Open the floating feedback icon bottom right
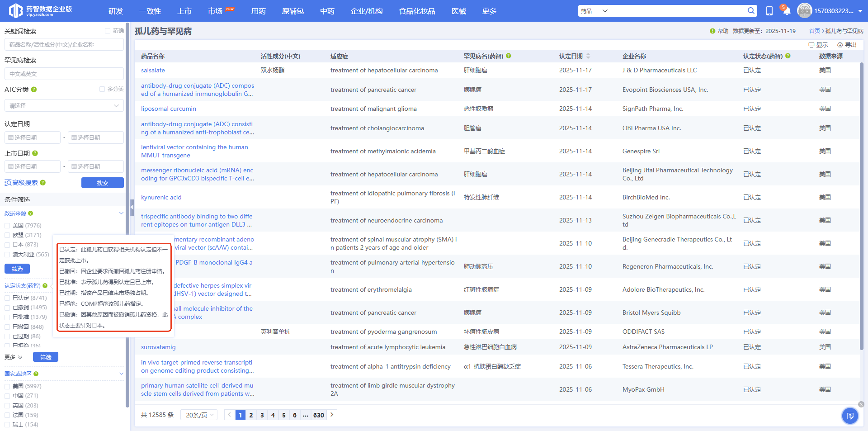This screenshot has width=868, height=431. click(850, 416)
